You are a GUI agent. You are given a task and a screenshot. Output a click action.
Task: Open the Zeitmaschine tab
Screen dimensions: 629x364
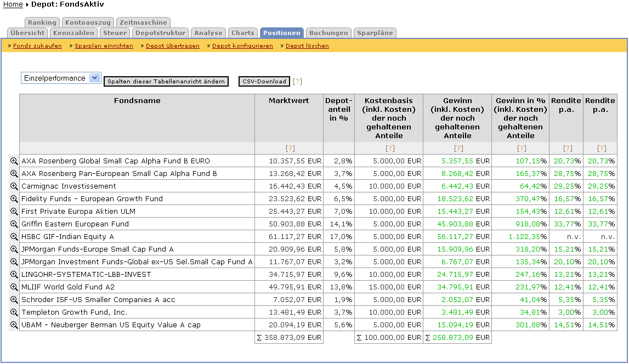[143, 22]
